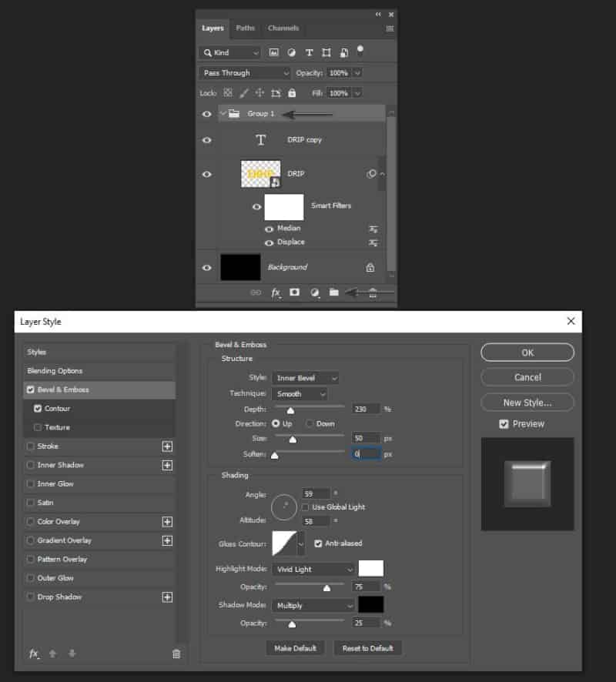Open the layer Opacity dropdown arrow

pyautogui.click(x=357, y=73)
